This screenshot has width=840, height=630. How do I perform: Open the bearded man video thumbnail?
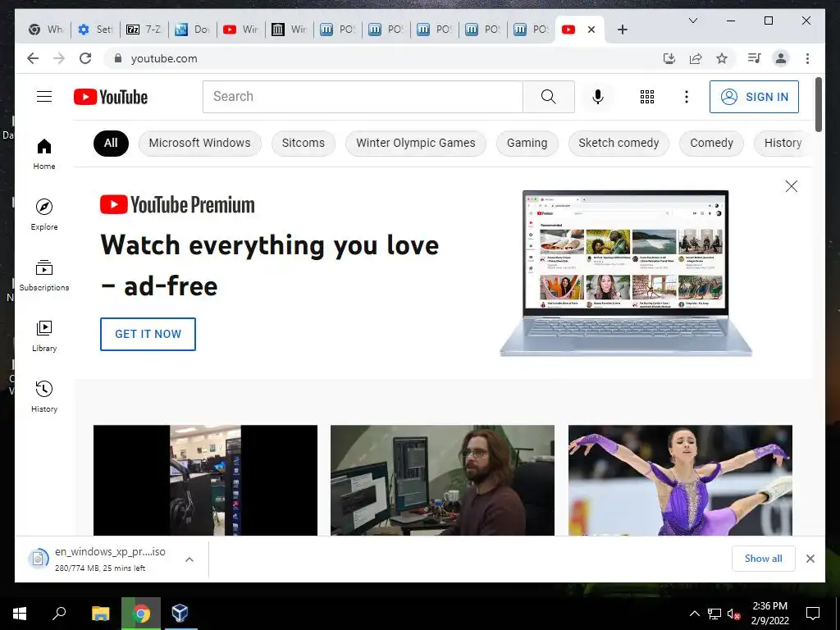point(442,480)
